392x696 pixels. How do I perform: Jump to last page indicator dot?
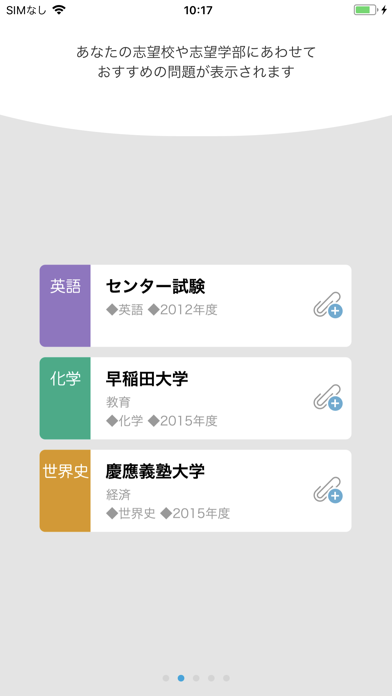pos(226,678)
